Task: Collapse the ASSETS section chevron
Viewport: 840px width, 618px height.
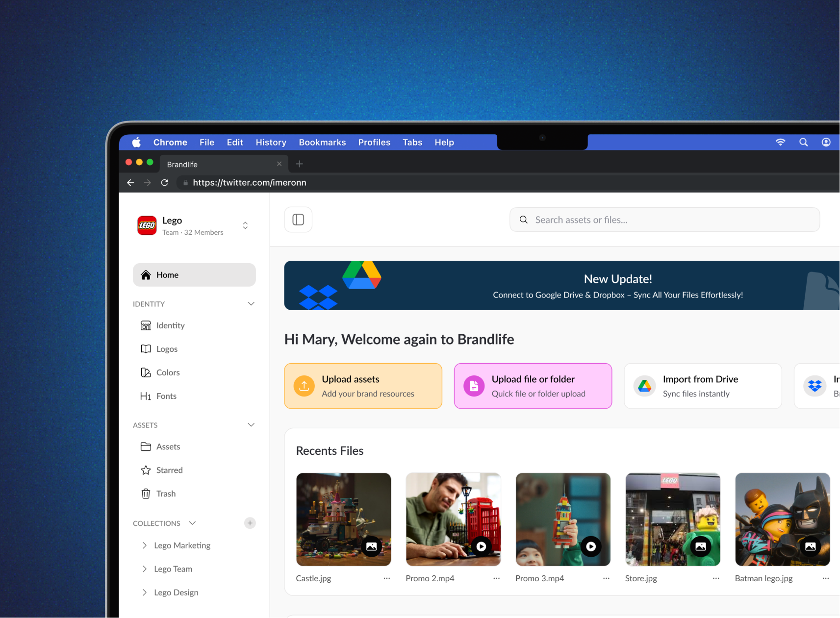Action: (251, 425)
